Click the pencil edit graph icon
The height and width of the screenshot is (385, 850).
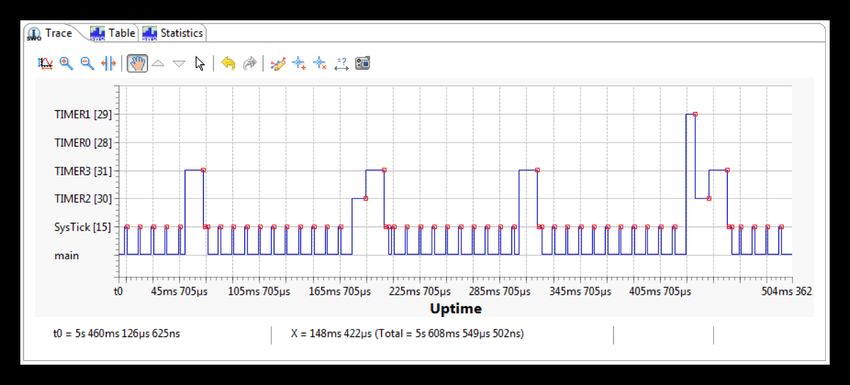coord(278,63)
